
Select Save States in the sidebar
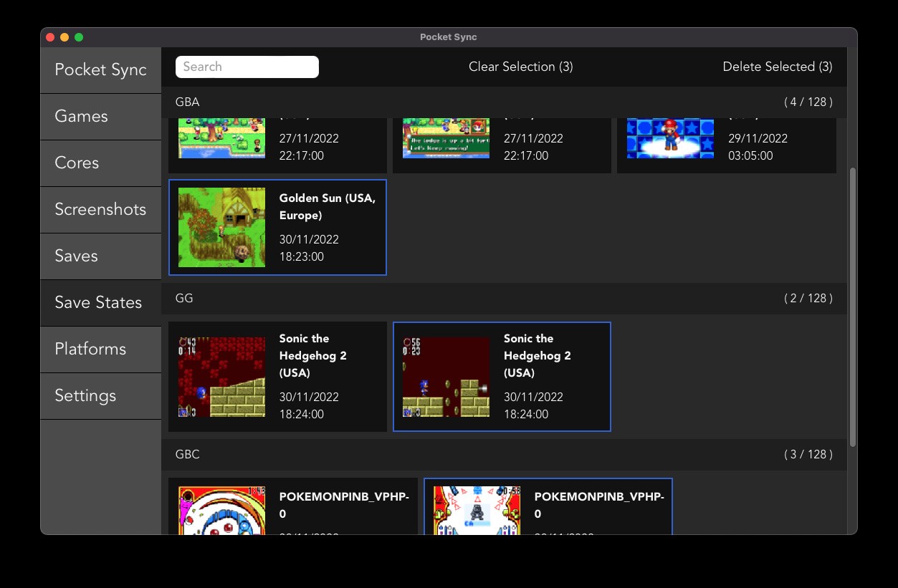point(100,303)
